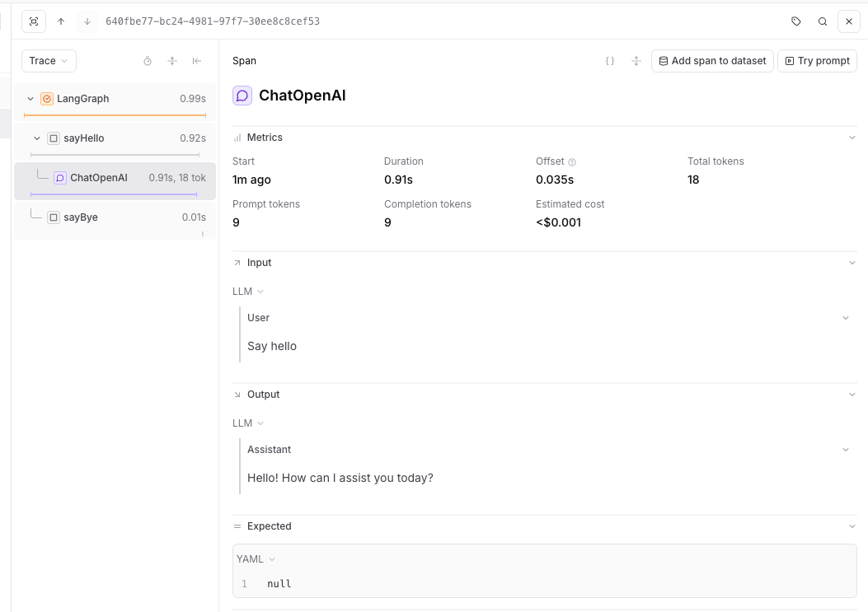Open the Input LLM format dropdown

tap(248, 292)
